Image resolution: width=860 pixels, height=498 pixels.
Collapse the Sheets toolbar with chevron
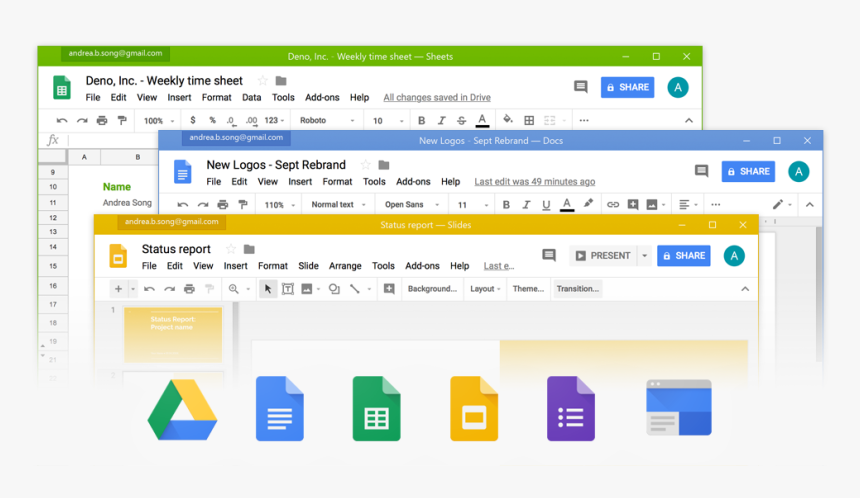[689, 121]
